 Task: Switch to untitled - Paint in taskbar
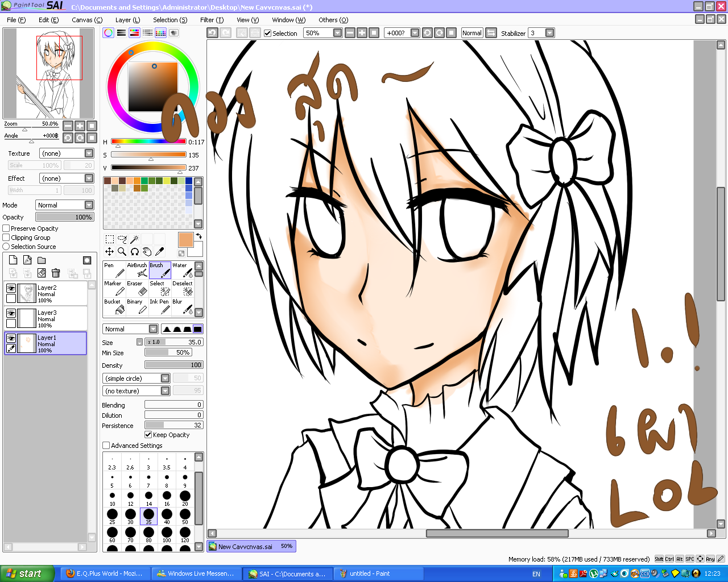point(370,573)
